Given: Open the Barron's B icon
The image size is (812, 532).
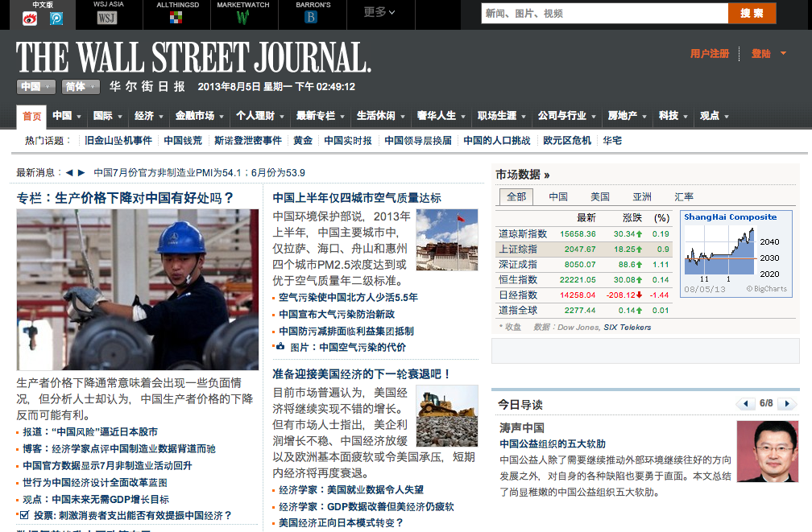Looking at the screenshot, I should click(x=311, y=18).
